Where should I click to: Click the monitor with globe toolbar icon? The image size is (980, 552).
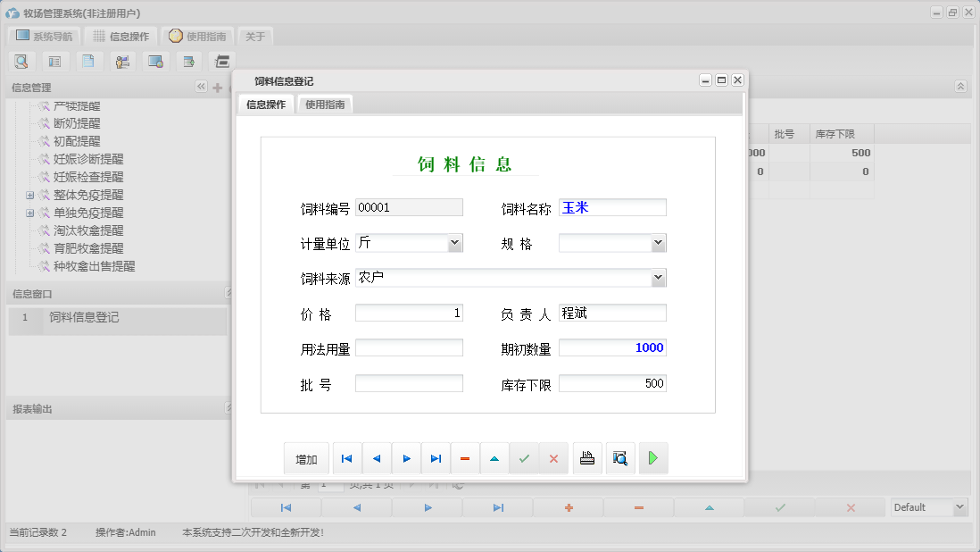click(155, 61)
